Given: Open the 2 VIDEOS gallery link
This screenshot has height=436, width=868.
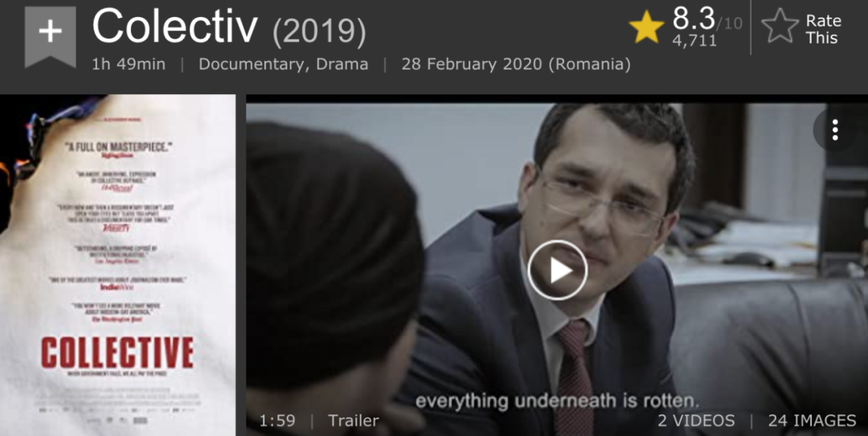Looking at the screenshot, I should [696, 421].
